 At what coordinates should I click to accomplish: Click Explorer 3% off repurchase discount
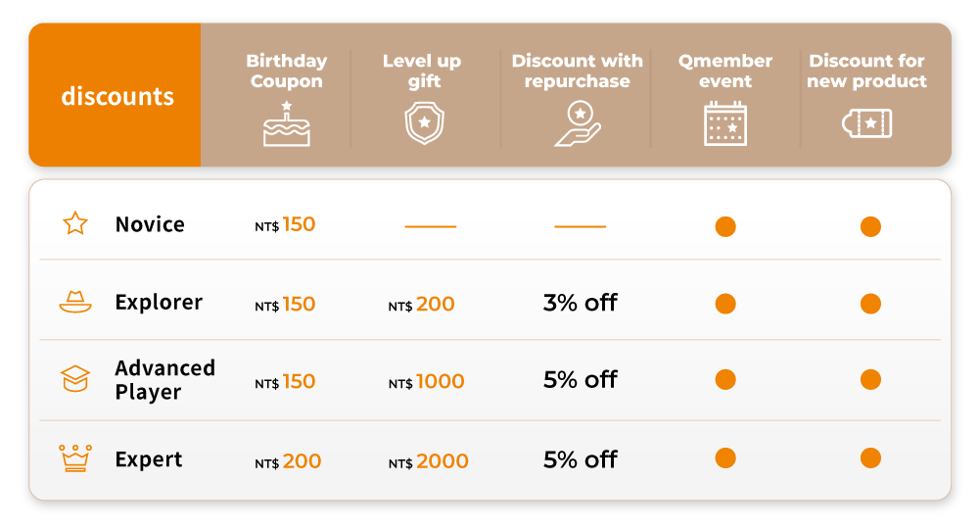(581, 303)
